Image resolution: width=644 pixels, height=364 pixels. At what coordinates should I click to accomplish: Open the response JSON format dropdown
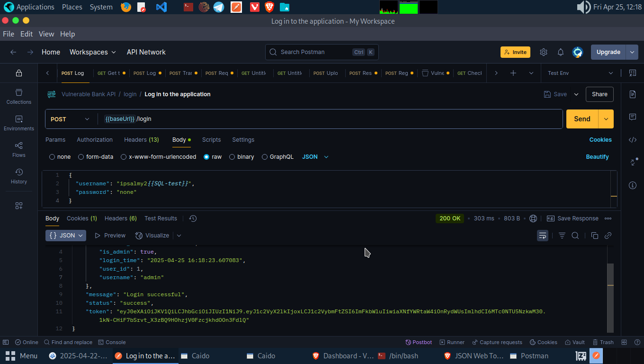coord(66,236)
